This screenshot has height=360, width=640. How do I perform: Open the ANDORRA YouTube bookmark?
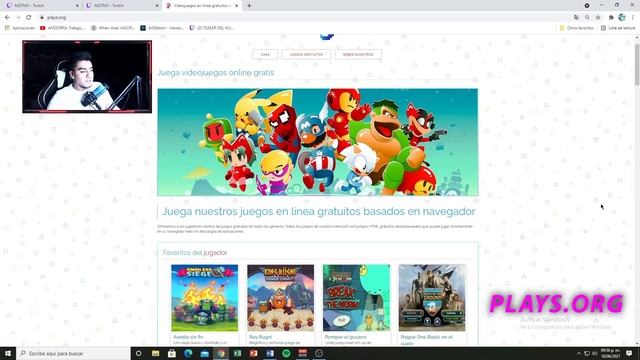62,28
